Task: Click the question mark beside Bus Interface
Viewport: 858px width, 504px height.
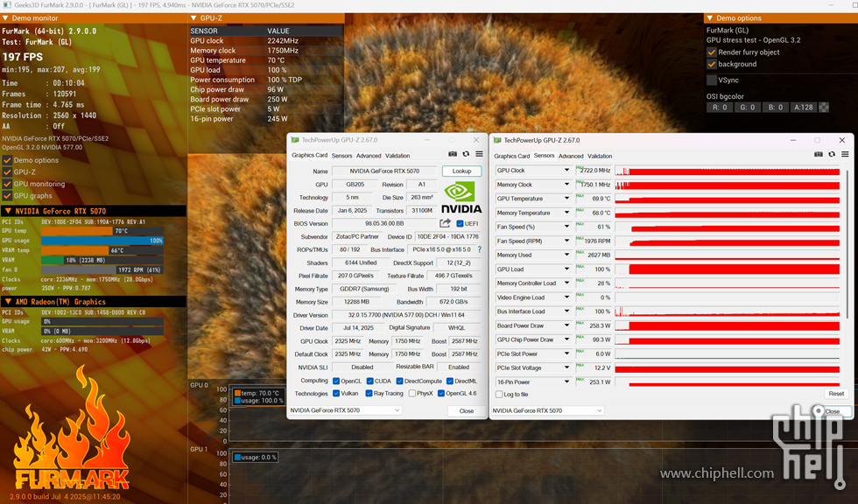Action: click(x=480, y=249)
